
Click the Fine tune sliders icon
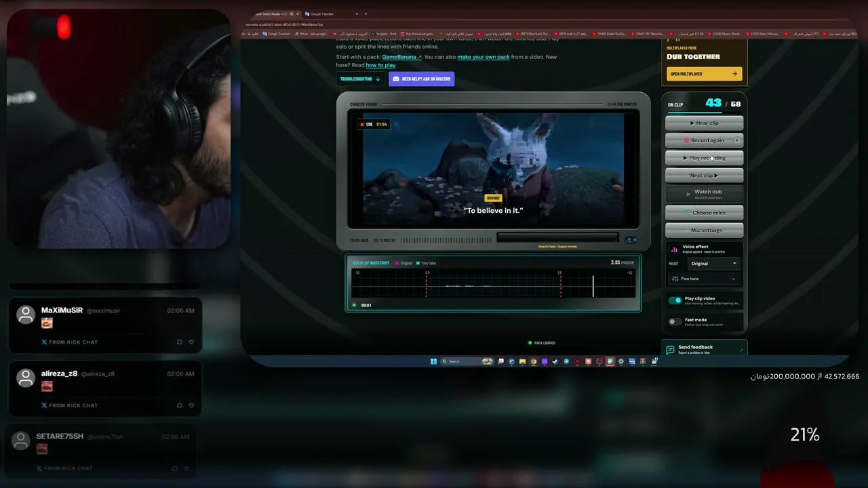[x=675, y=279]
